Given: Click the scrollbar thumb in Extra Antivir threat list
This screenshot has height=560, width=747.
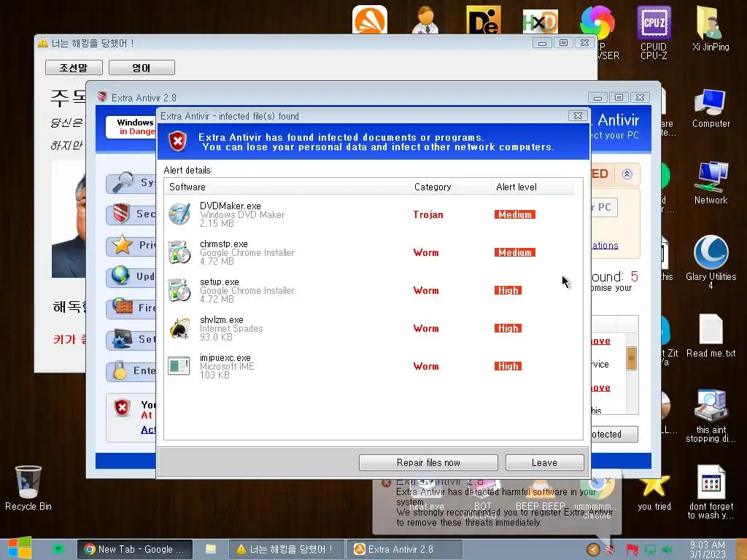Looking at the screenshot, I should coord(631,358).
